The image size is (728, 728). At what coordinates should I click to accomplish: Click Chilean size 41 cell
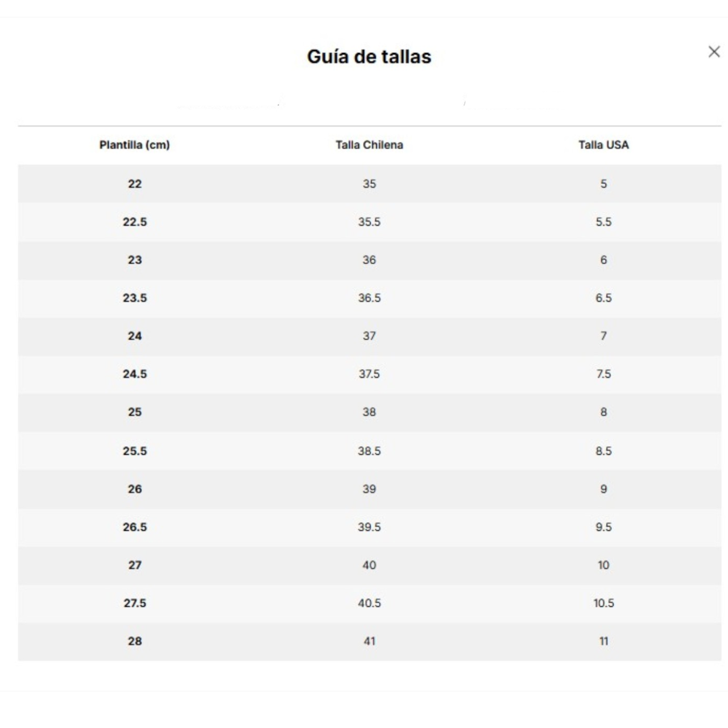tap(369, 641)
